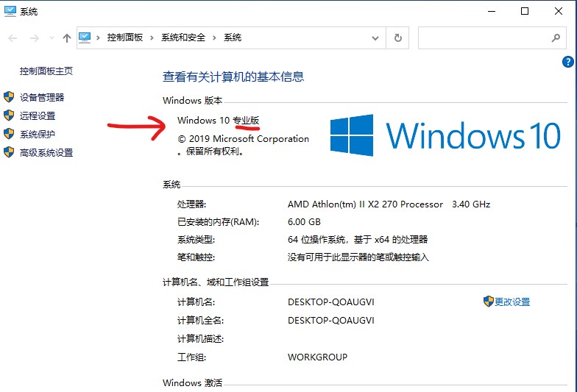
Task: Expand the chevron before 控制面板
Action: pyautogui.click(x=99, y=38)
